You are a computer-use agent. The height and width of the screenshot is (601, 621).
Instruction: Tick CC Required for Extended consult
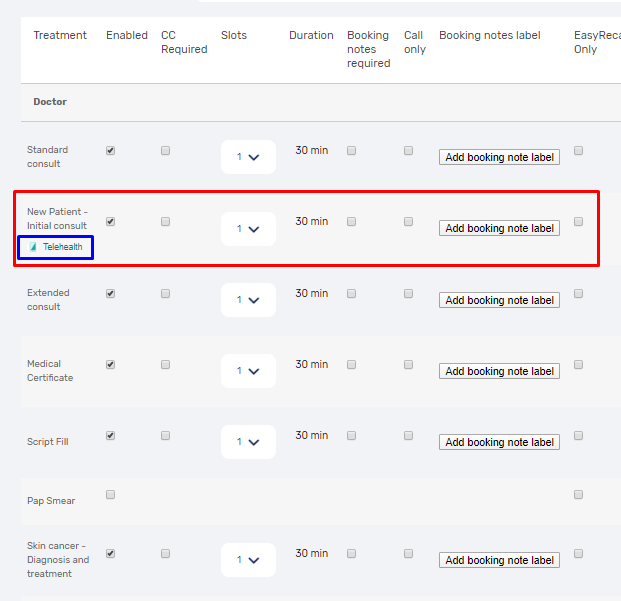(x=165, y=294)
